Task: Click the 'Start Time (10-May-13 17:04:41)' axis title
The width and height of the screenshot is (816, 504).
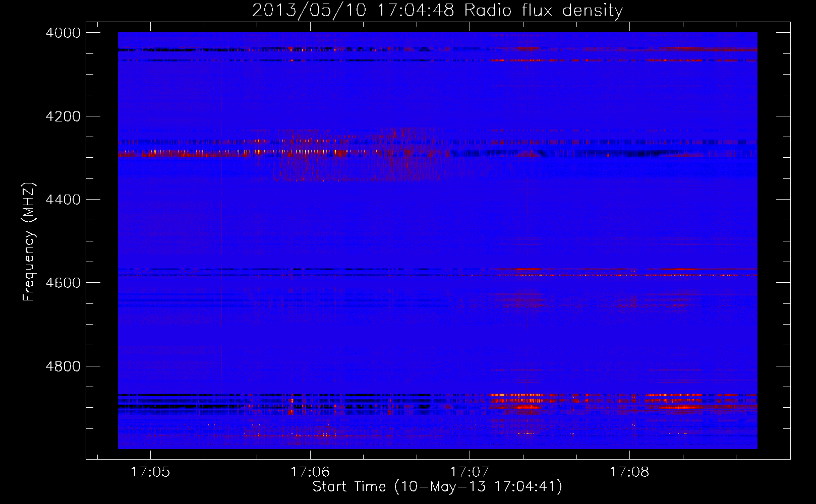Action: (x=437, y=487)
